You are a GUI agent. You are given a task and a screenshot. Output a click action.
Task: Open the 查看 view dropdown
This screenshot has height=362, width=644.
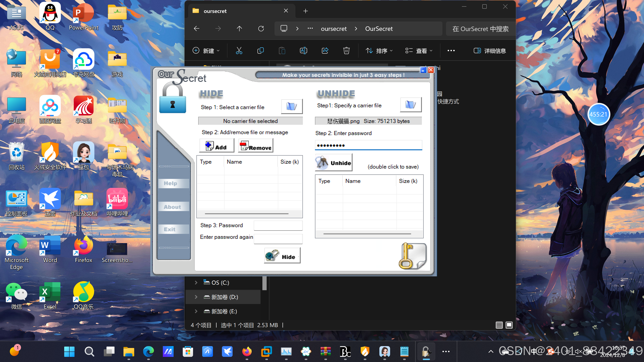419,51
